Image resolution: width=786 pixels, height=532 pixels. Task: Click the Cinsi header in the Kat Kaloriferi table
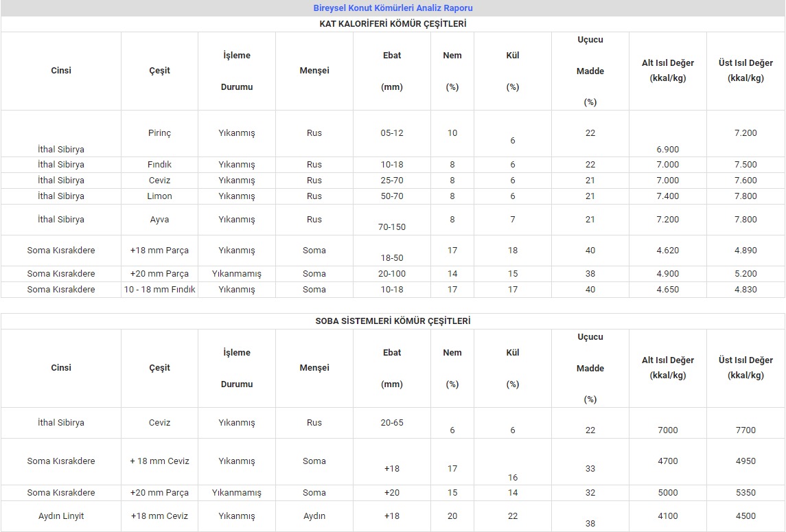(x=60, y=70)
